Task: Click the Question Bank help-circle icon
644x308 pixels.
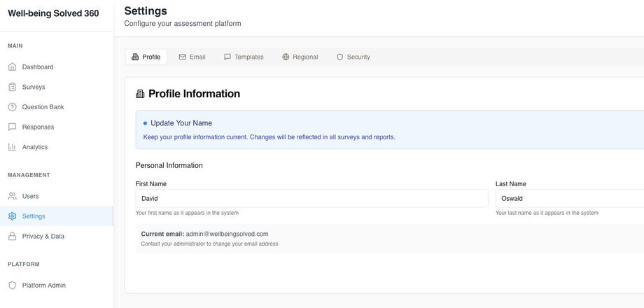Action: [x=12, y=107]
